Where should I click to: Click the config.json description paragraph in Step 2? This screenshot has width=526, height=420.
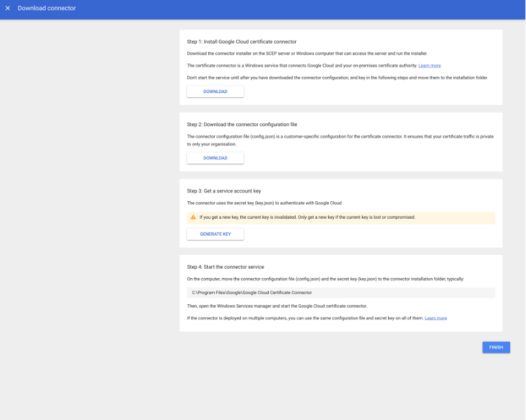(340, 140)
